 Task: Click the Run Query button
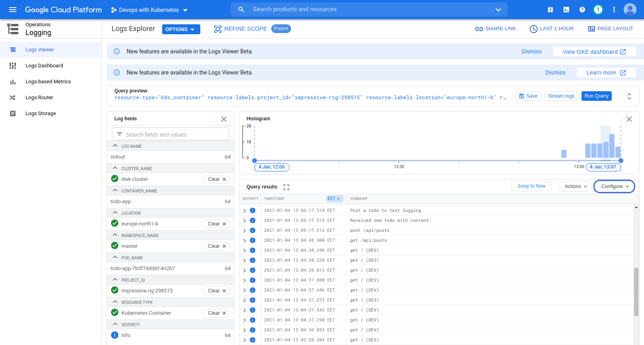click(x=596, y=96)
